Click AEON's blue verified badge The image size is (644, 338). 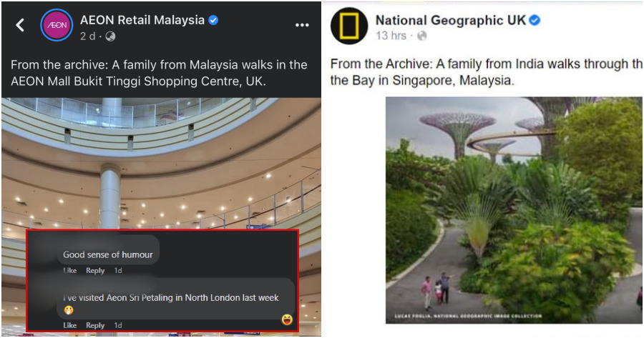213,20
